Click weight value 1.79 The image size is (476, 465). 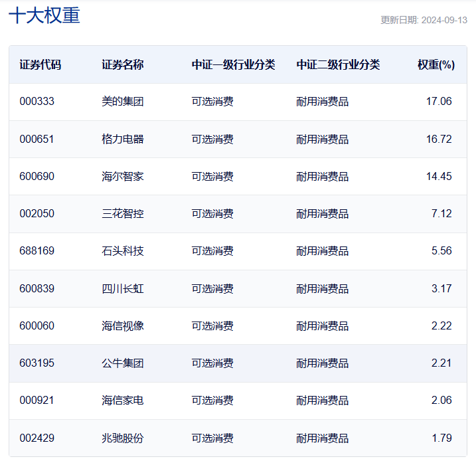point(441,438)
